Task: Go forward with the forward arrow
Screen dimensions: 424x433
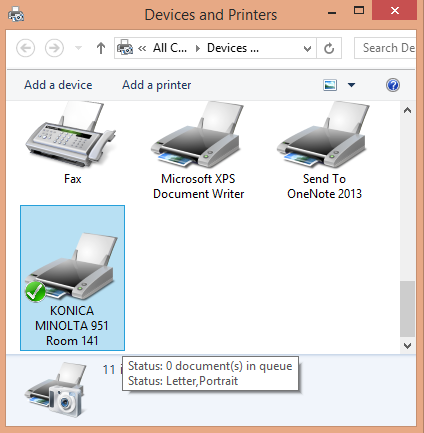Action: click(54, 48)
